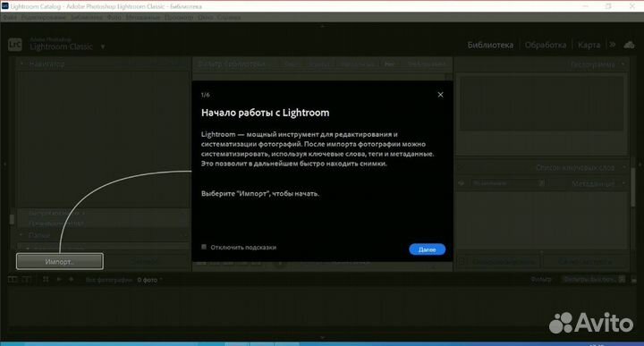
Task: Click the highlighted Импорт... button
Action: [x=60, y=261]
